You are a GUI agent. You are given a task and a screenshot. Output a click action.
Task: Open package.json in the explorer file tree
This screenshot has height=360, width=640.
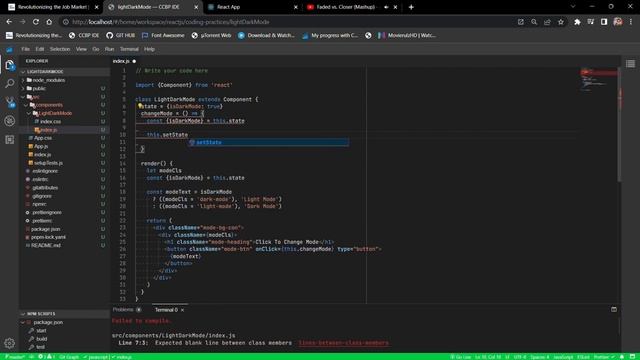tap(45, 229)
